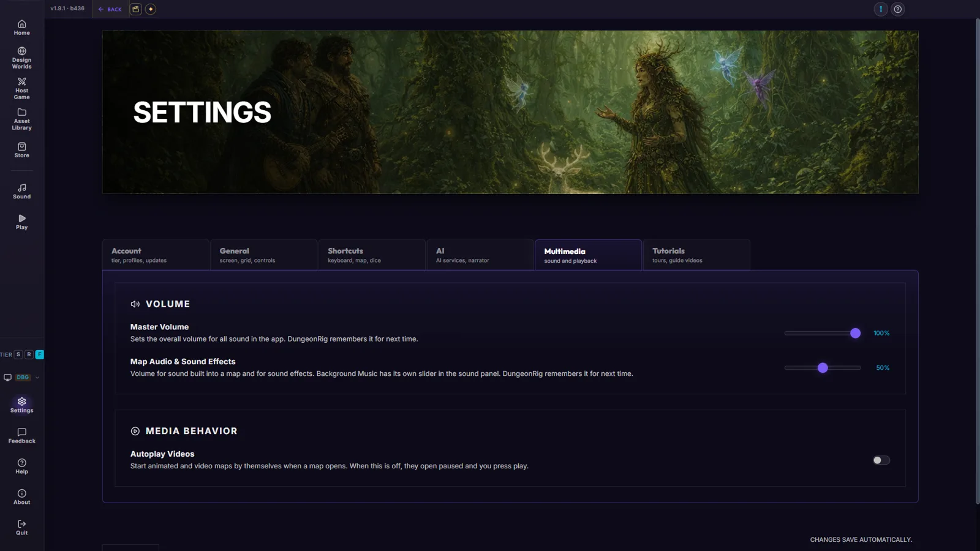
Task: Go to Home in the sidebar
Action: pyautogui.click(x=22, y=28)
